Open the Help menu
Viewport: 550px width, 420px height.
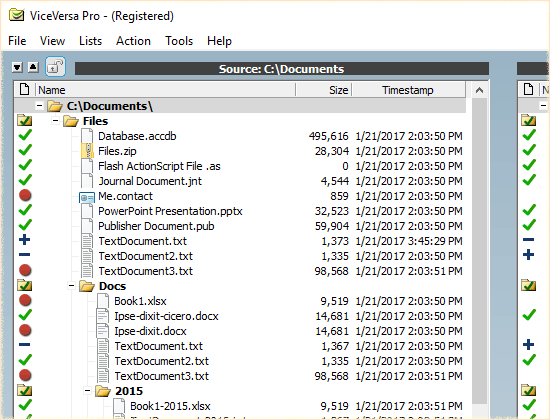pyautogui.click(x=219, y=41)
